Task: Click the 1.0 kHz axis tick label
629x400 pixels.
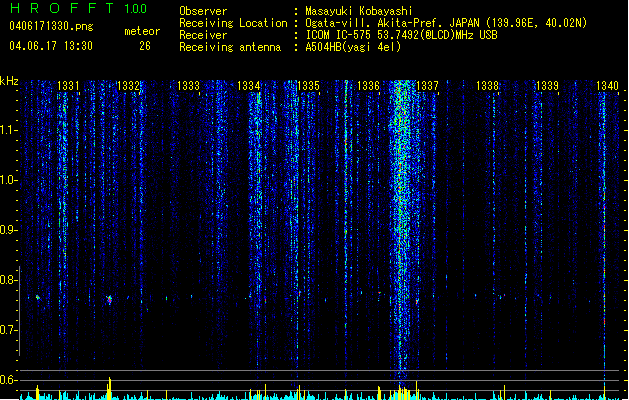Action: (x=8, y=180)
